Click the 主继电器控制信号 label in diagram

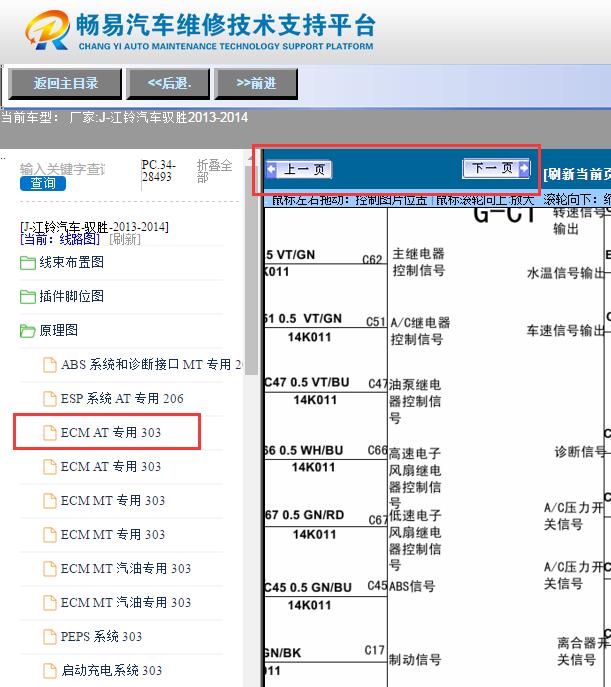click(x=419, y=262)
